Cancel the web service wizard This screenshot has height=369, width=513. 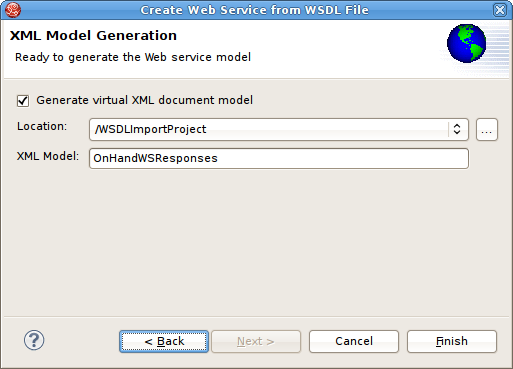[x=354, y=341]
